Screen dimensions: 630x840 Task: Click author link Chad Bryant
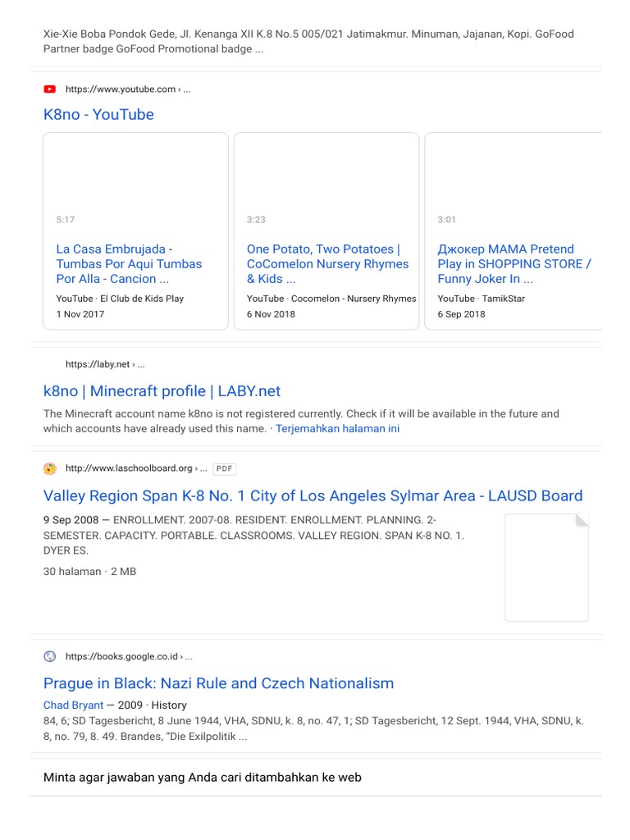point(73,705)
